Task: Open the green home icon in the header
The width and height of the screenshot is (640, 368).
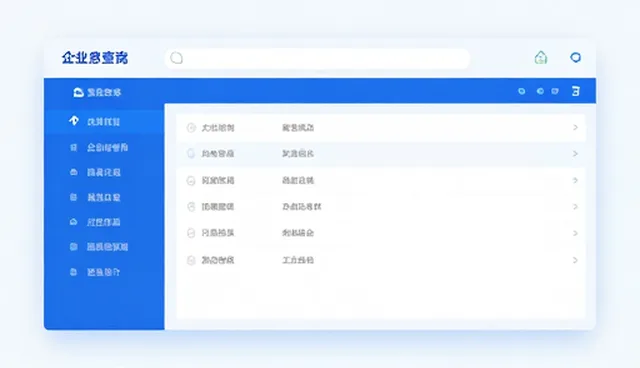Action: point(541,58)
